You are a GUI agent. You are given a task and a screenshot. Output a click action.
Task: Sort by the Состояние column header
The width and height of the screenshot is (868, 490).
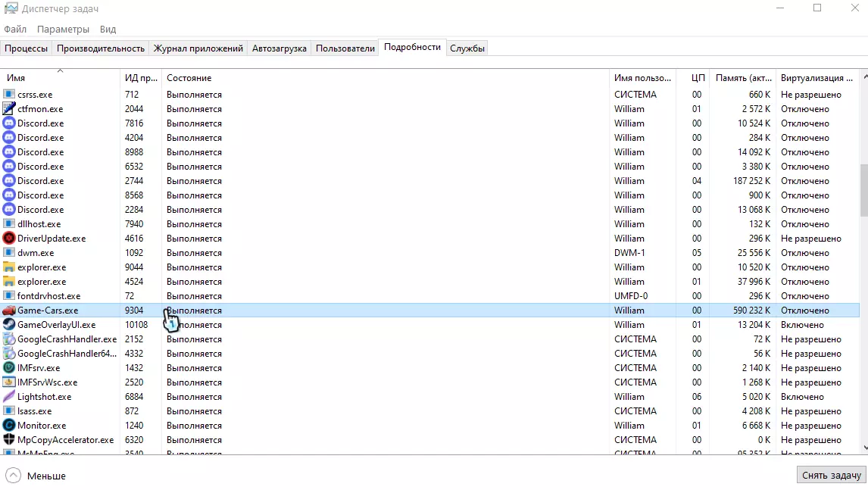pos(386,78)
